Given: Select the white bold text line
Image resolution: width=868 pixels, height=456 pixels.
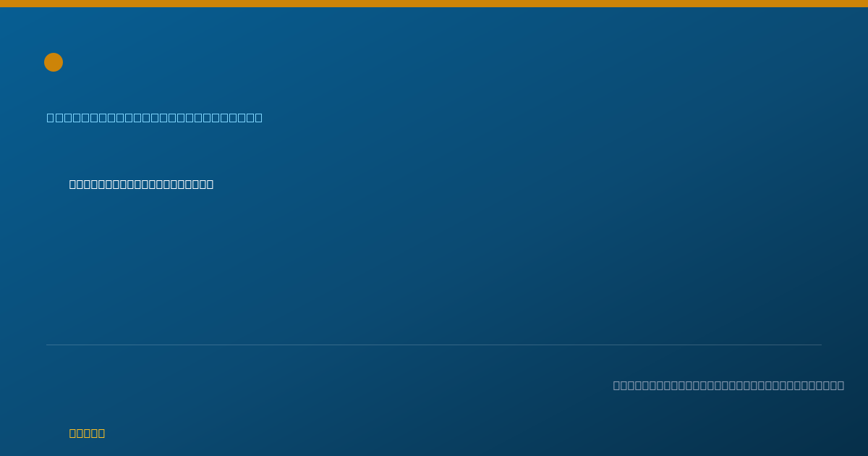Looking at the screenshot, I should (141, 184).
